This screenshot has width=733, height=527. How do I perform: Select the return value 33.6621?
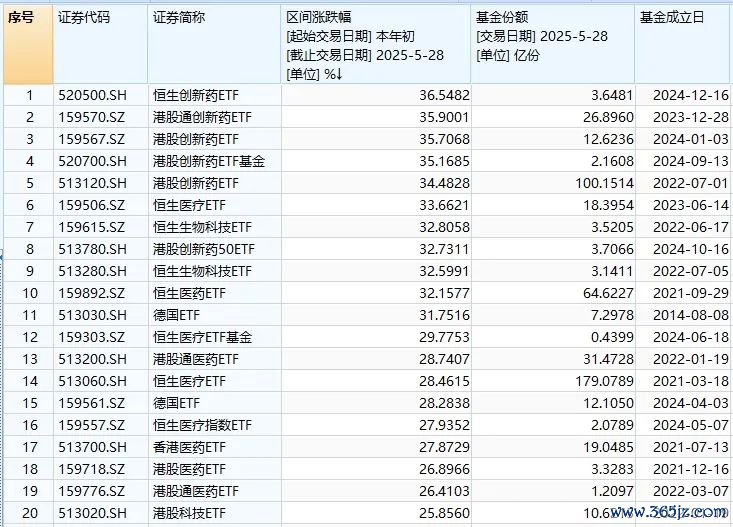(x=444, y=205)
